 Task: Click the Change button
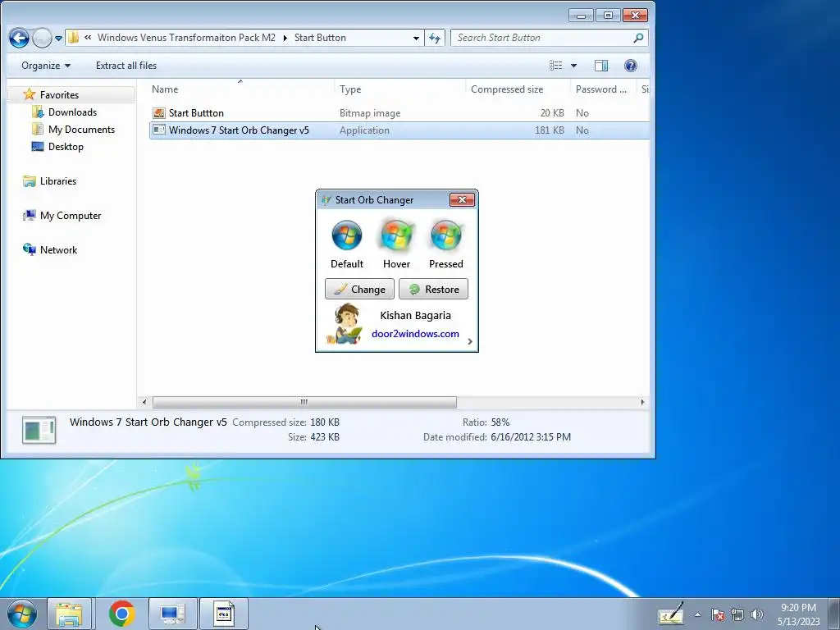(x=359, y=290)
